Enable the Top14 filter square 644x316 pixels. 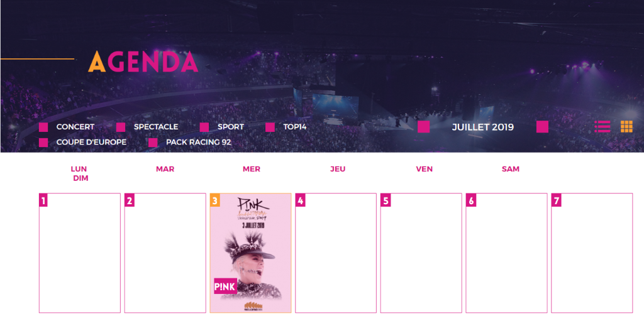pyautogui.click(x=270, y=127)
